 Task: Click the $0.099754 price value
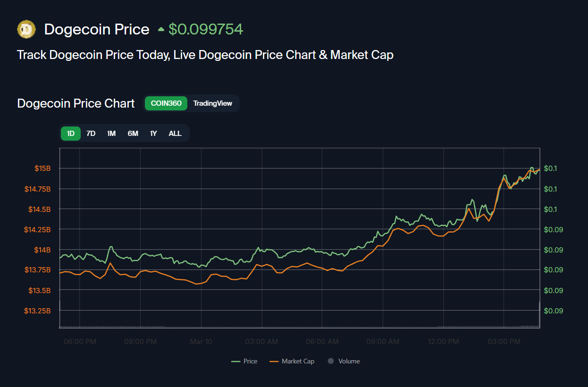[206, 29]
